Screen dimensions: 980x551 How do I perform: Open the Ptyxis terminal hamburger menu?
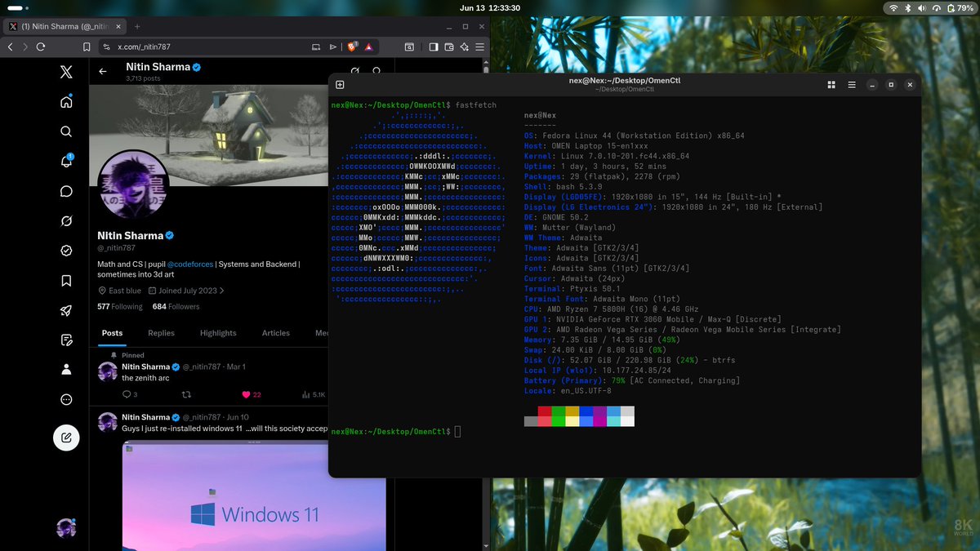tap(852, 84)
